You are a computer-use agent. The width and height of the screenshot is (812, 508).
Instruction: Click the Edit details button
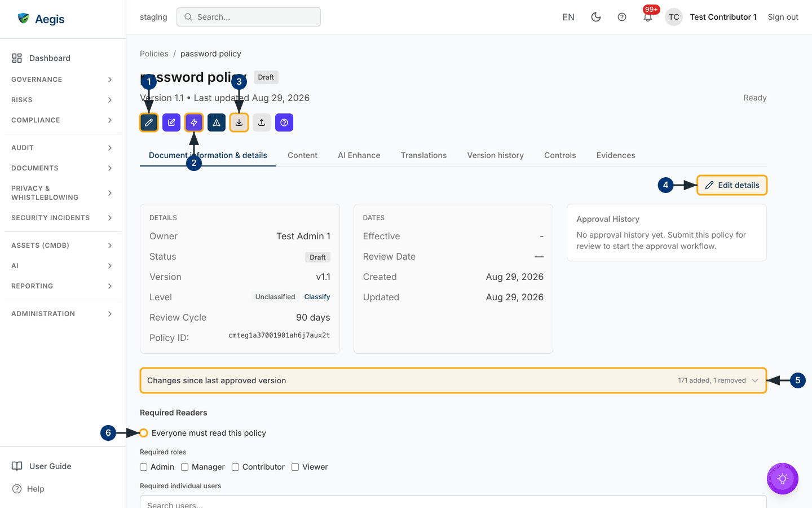pos(732,185)
